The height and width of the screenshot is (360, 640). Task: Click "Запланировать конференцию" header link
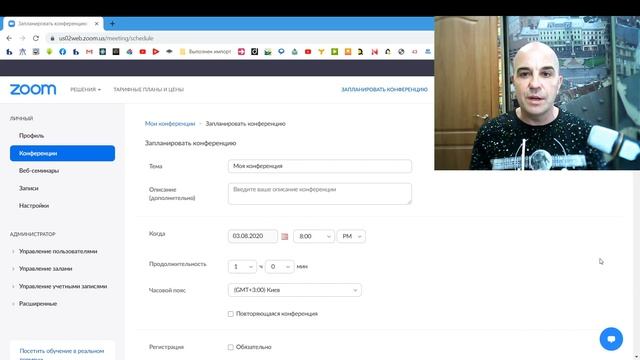pos(384,89)
